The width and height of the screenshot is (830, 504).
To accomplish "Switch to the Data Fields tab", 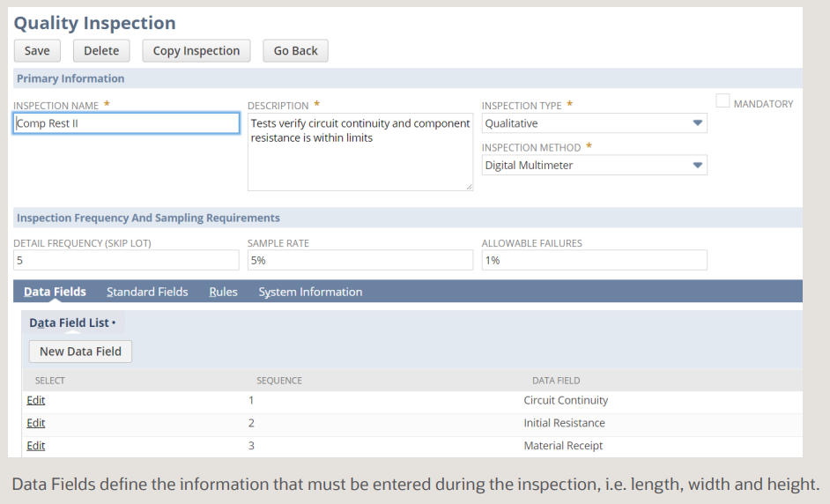I will [55, 292].
